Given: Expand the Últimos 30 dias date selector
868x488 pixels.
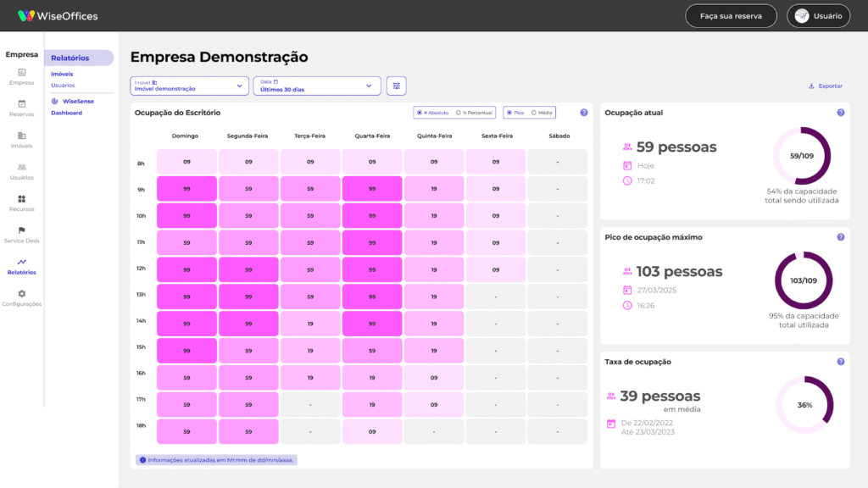Looking at the screenshot, I should click(x=317, y=86).
